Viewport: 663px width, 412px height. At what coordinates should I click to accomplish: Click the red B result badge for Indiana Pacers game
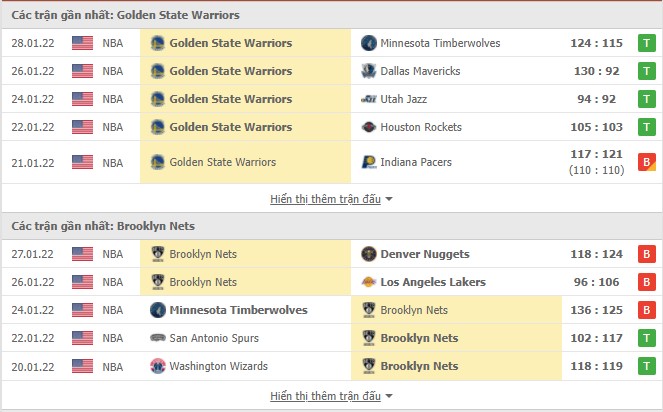(x=646, y=162)
